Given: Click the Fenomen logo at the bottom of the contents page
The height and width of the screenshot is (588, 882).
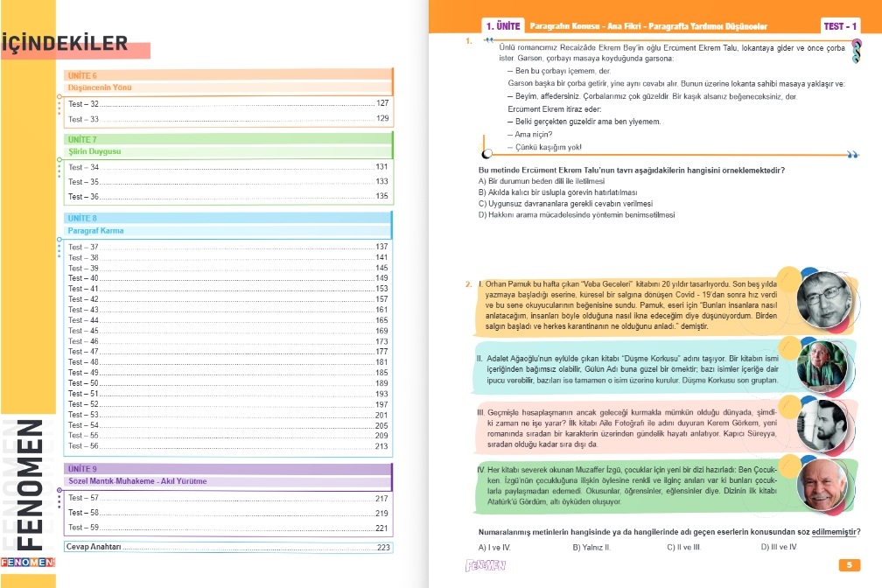Looking at the screenshot, I should 28,562.
